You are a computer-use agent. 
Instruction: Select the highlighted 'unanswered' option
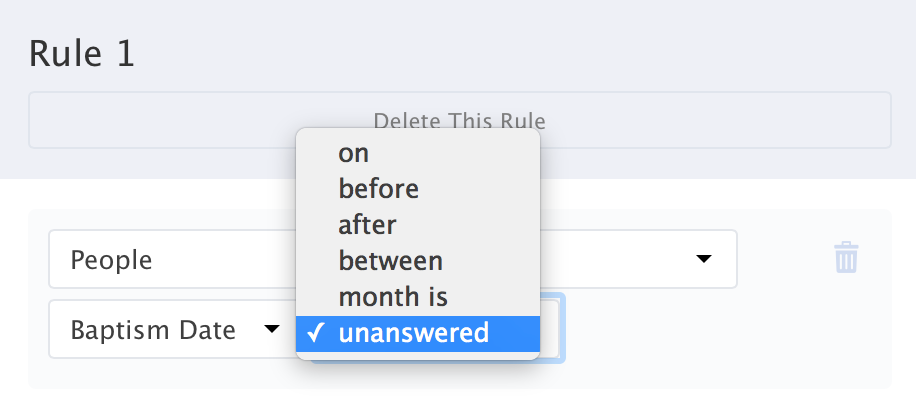point(414,333)
